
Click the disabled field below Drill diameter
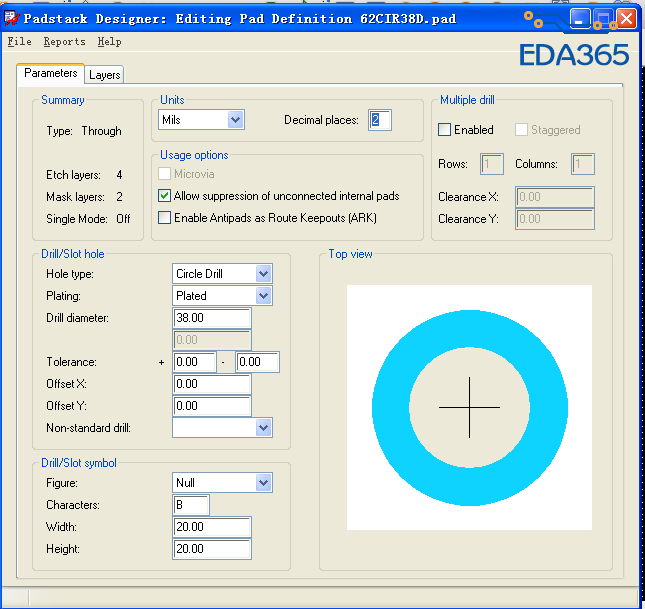click(x=212, y=340)
